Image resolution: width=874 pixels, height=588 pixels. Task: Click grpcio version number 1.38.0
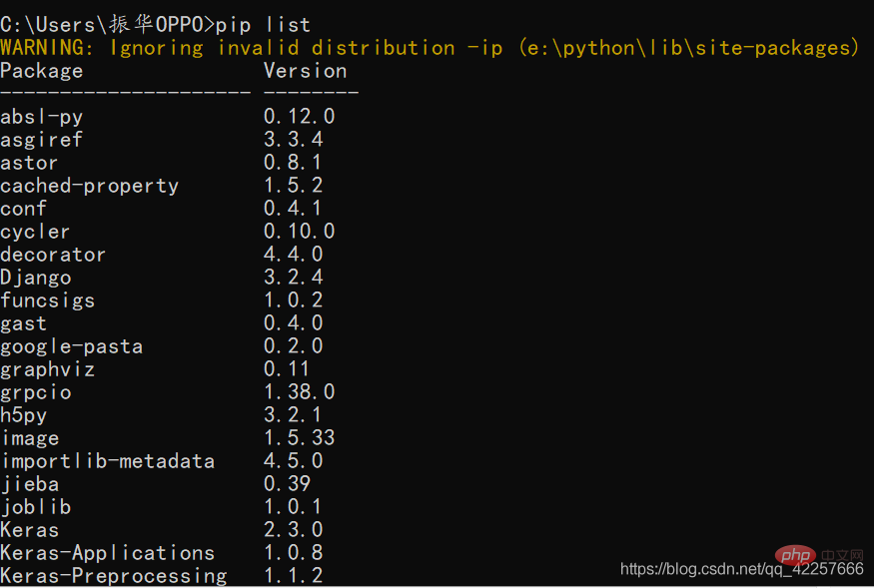[x=299, y=392]
